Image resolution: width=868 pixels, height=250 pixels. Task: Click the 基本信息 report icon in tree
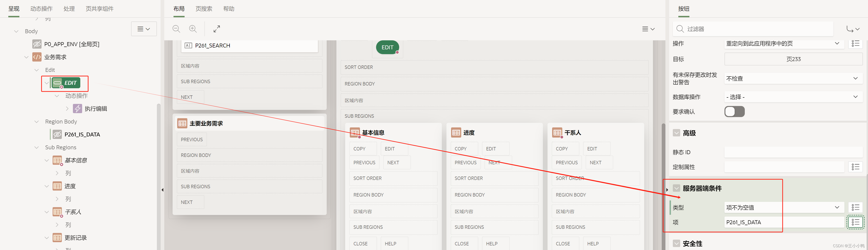57,160
